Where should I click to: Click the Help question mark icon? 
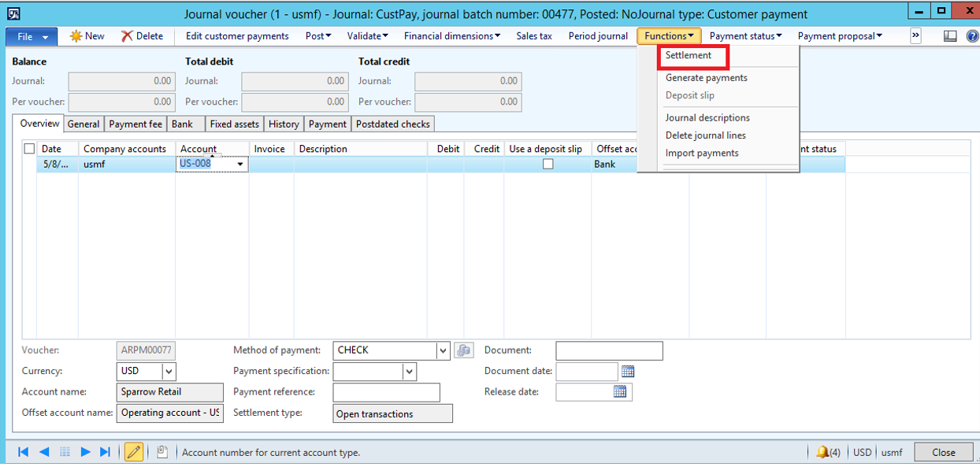point(972,36)
